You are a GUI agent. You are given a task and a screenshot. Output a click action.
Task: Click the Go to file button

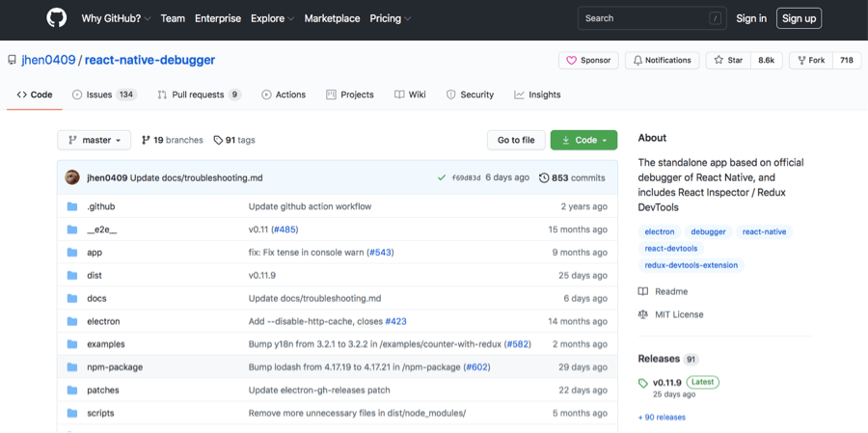tap(516, 140)
